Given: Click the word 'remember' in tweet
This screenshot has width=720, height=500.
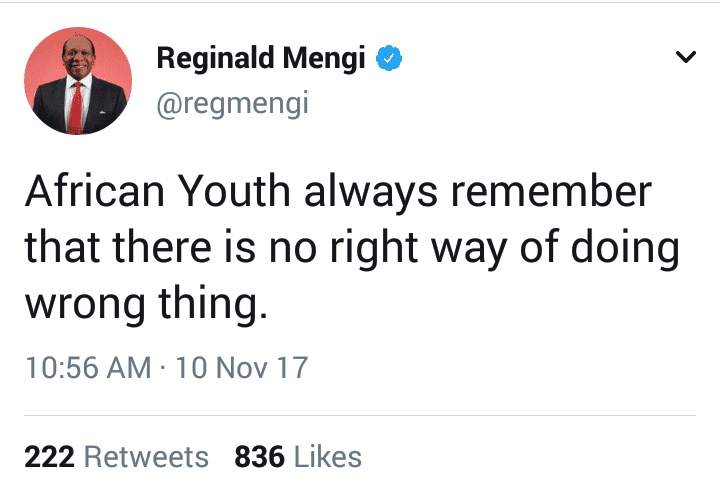Looking at the screenshot, I should [x=551, y=191].
